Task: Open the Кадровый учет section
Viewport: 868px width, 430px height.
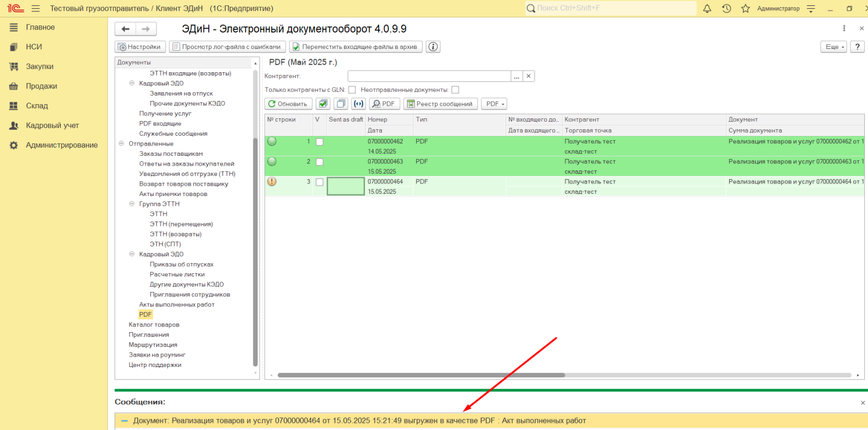Action: click(x=52, y=125)
